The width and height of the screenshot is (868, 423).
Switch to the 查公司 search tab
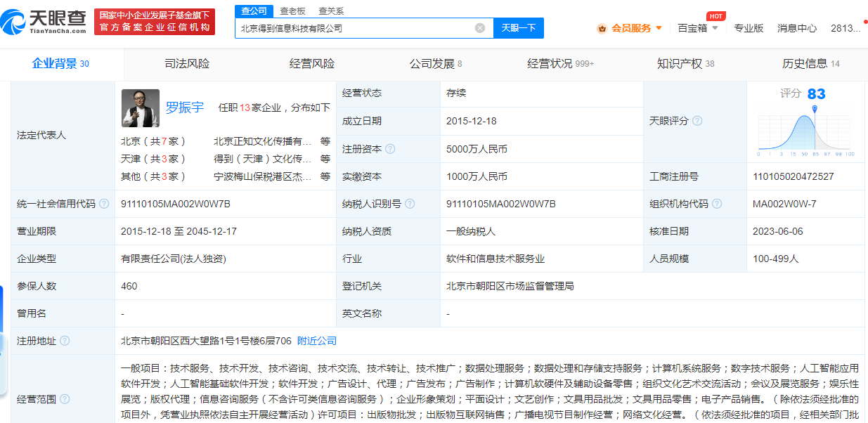[x=254, y=11]
